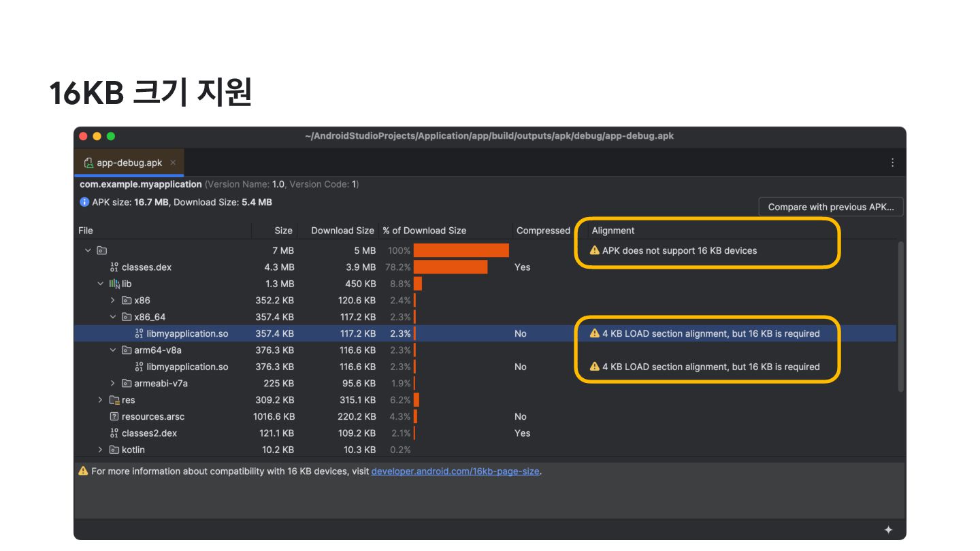Open the vertical three-dot tab options menu
980x551 pixels.
coord(892,163)
